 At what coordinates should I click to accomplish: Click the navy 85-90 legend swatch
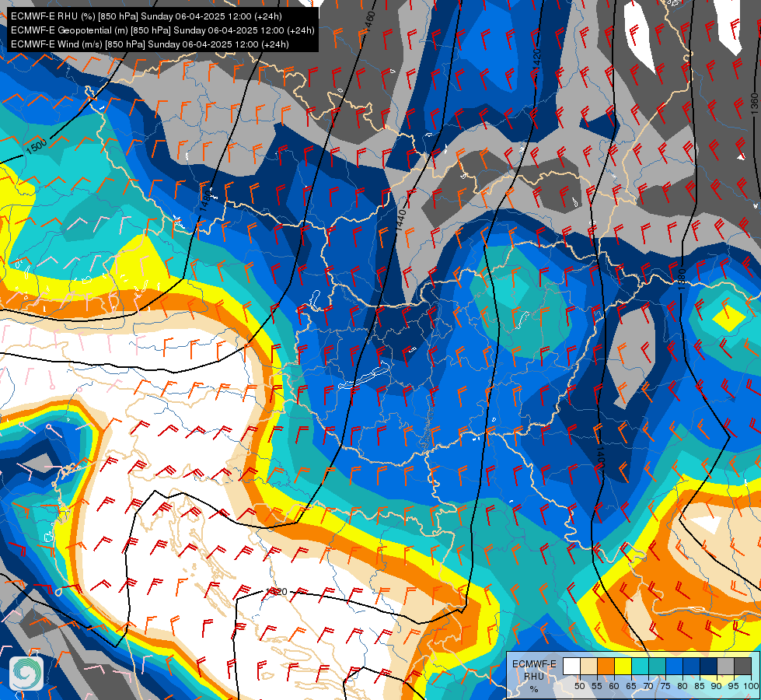(x=709, y=666)
